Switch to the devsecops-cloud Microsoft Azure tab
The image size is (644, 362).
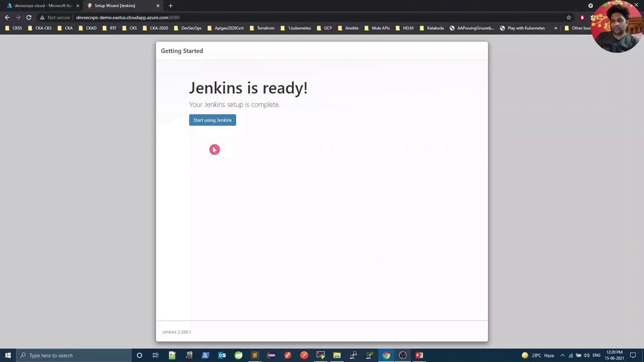(x=42, y=6)
